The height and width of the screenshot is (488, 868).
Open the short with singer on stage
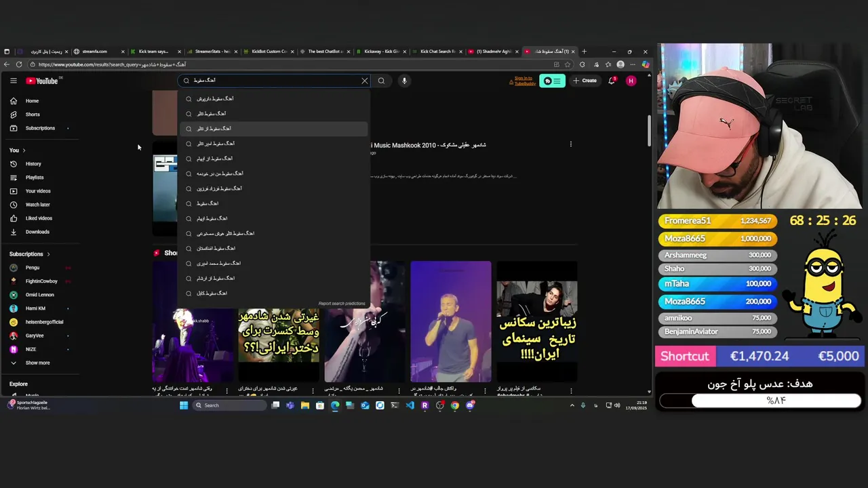tap(451, 321)
